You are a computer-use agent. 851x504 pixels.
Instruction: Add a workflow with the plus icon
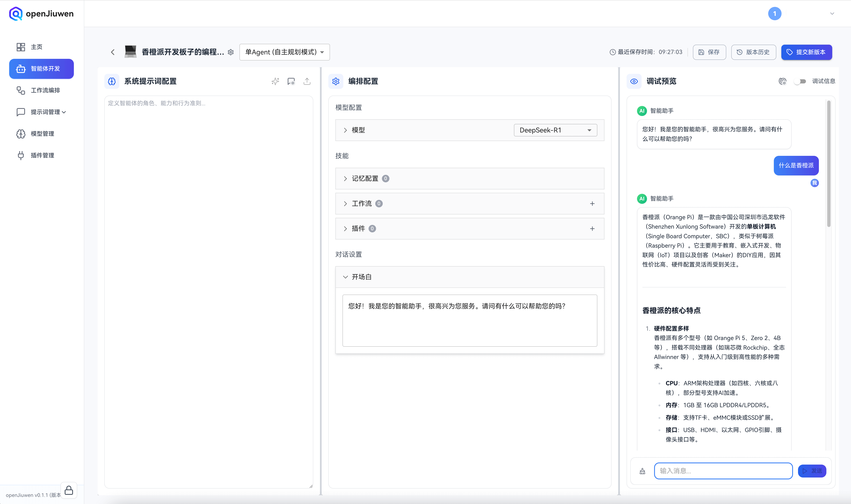[592, 204]
